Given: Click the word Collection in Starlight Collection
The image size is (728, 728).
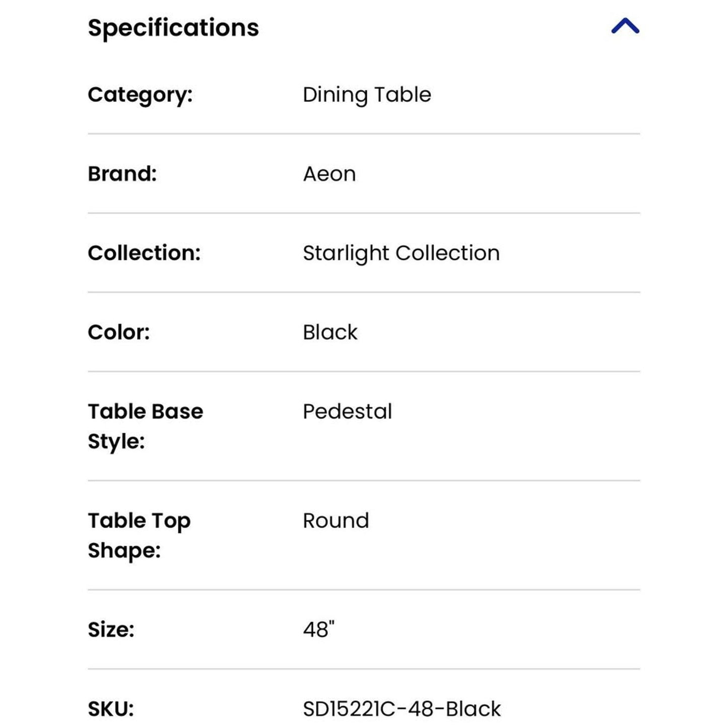Looking at the screenshot, I should (x=447, y=253).
